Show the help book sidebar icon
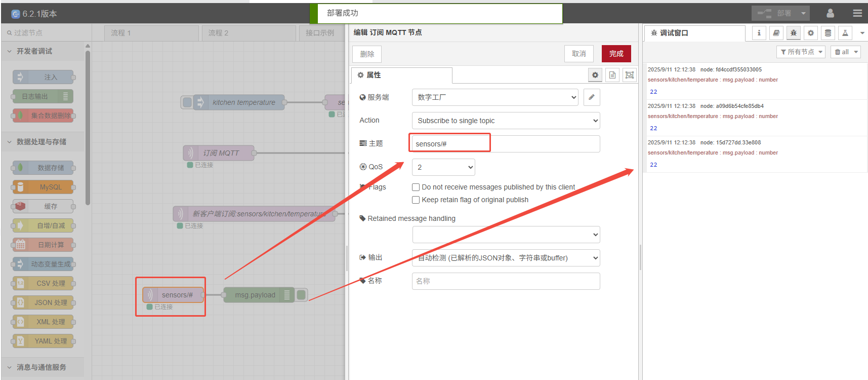Viewport: 868px width, 380px height. pyautogui.click(x=776, y=33)
